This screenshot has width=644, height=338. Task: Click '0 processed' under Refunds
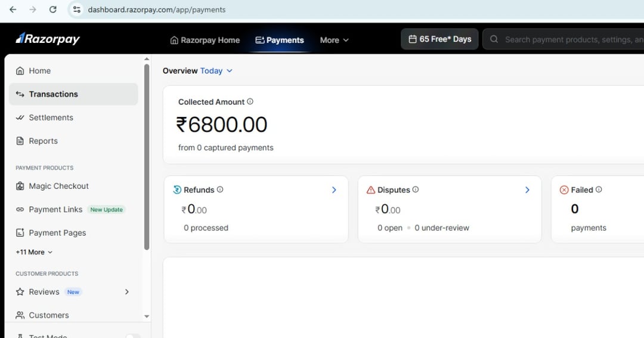tap(206, 228)
